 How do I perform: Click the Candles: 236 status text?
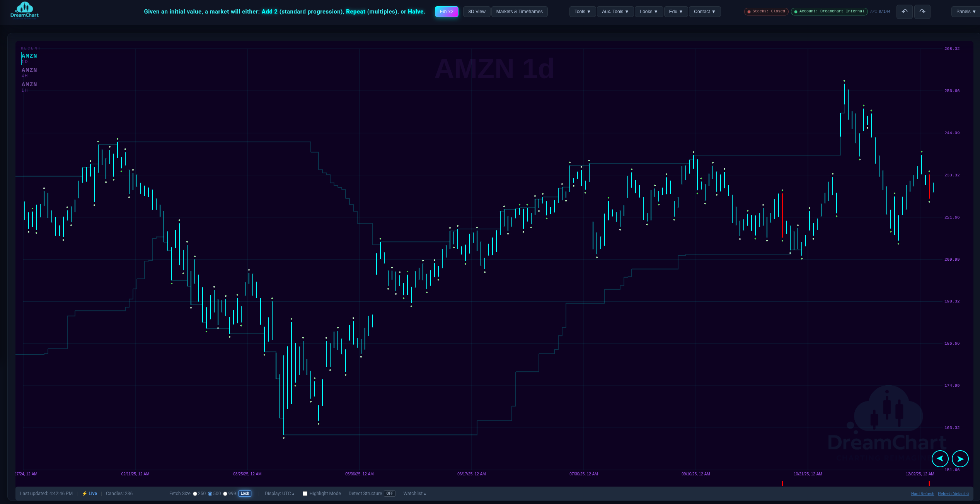pyautogui.click(x=119, y=494)
